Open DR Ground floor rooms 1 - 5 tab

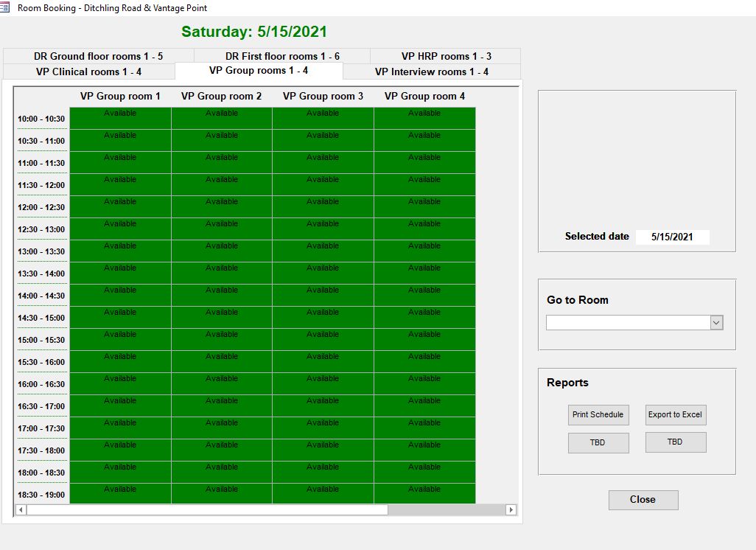click(x=98, y=56)
